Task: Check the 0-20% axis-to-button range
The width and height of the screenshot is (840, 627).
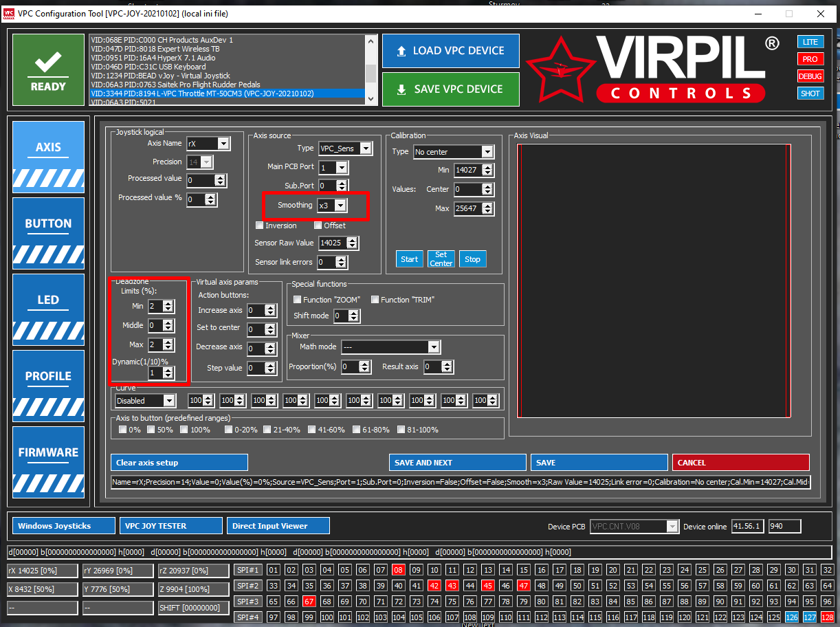Action: 229,430
